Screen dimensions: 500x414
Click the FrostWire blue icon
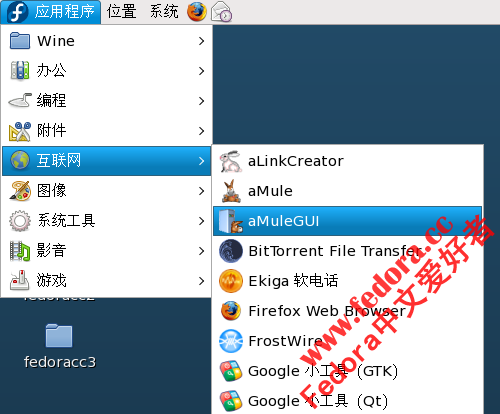[x=231, y=341]
